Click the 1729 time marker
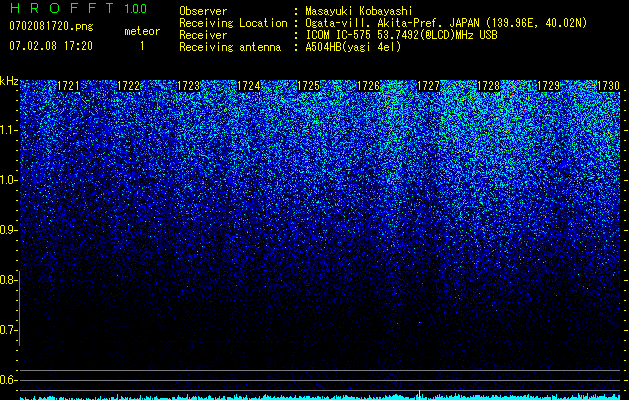The height and width of the screenshot is (400, 629). coord(548,86)
